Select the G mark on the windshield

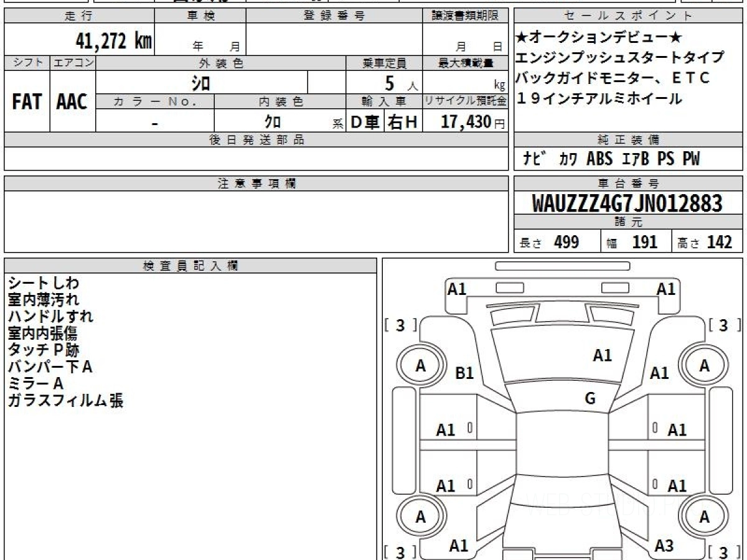tap(590, 399)
